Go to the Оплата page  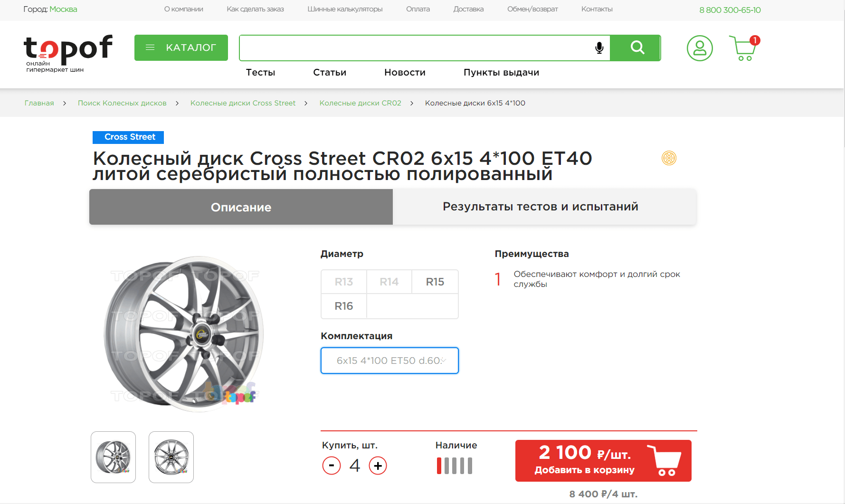pyautogui.click(x=418, y=10)
